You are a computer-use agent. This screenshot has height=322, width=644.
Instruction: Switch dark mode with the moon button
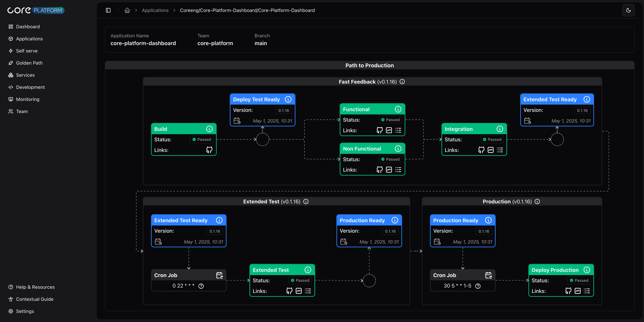[628, 10]
